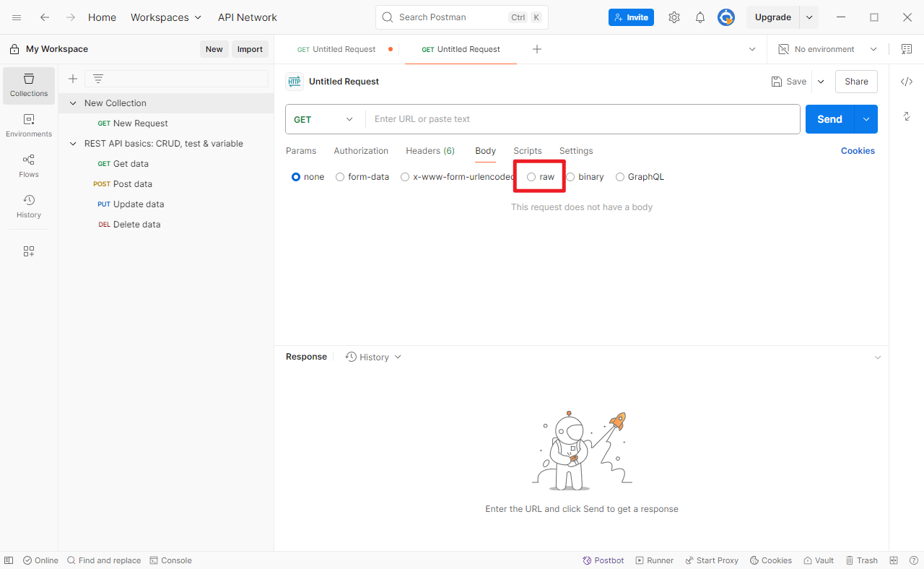Open the environment quick look icon
Viewport: 924px width, 569px height.
907,49
